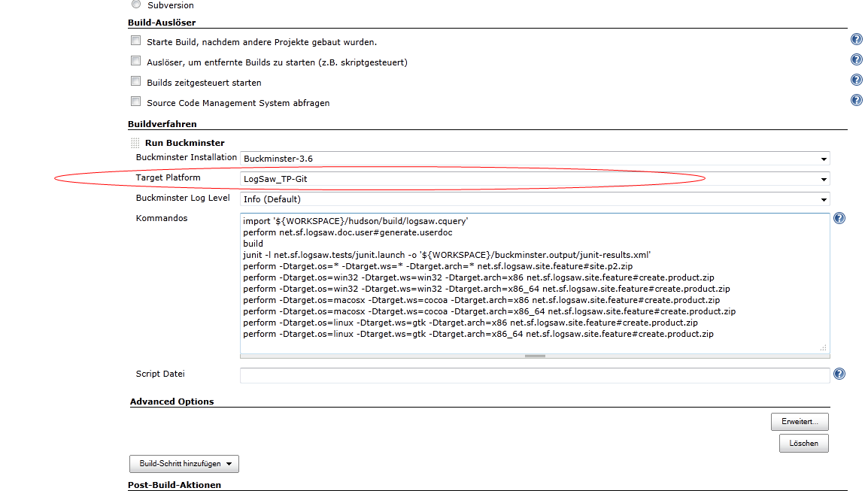The image size is (868, 491).
Task: Click the 'junit -l net.sf.logsaw.tests' command line
Action: (x=447, y=255)
